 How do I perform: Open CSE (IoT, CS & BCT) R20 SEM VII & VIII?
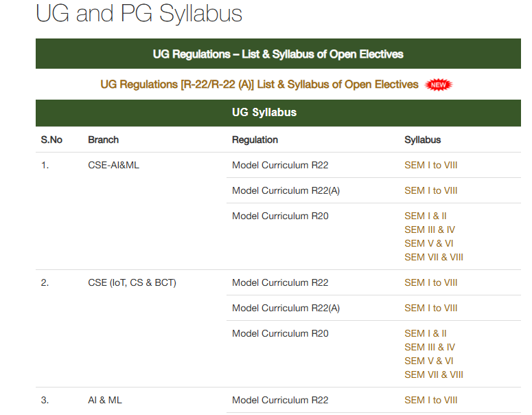click(x=434, y=375)
